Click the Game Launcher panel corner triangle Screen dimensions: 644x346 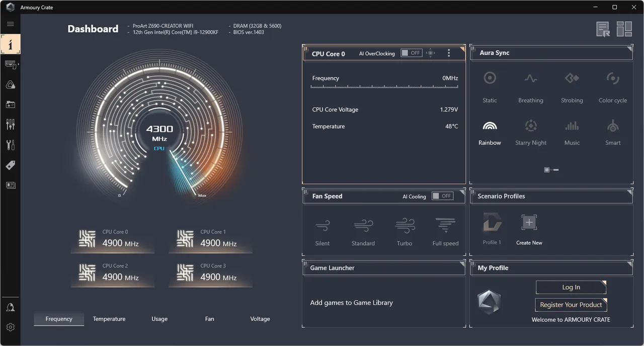click(x=462, y=264)
